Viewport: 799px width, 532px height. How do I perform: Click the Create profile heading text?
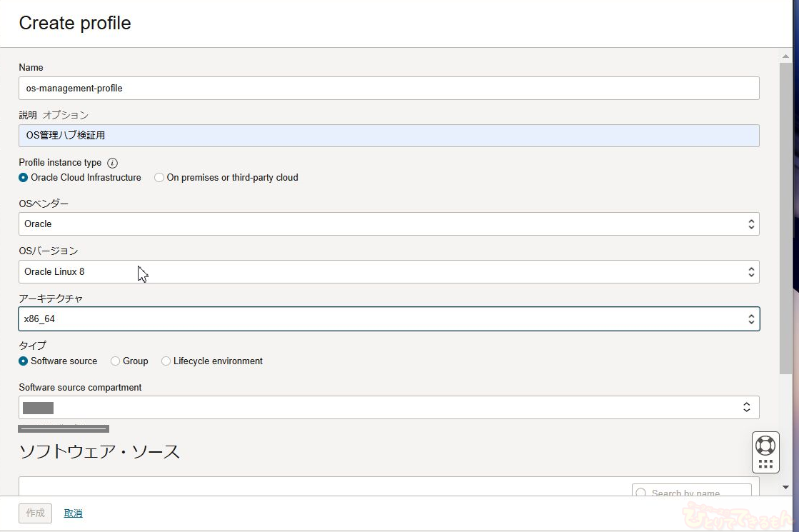pos(75,23)
